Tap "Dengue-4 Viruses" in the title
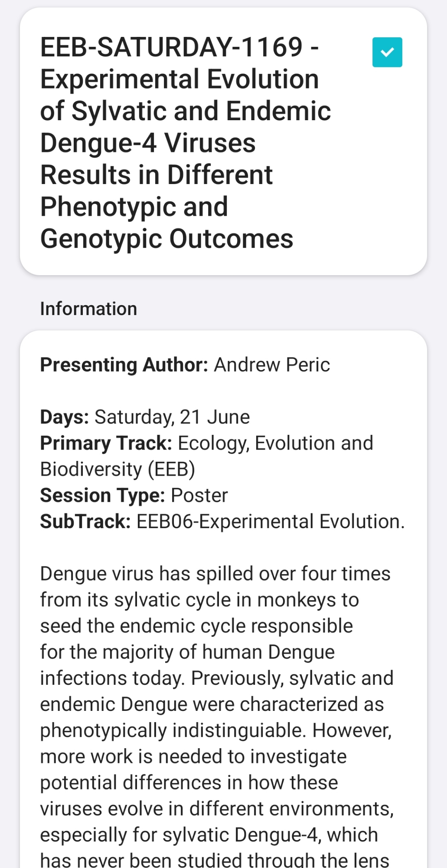 148,143
